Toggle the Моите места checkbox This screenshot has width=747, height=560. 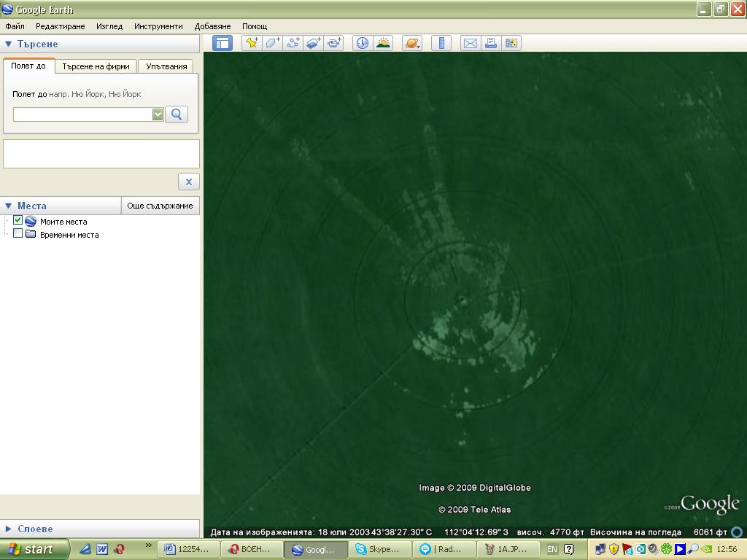[x=18, y=220]
